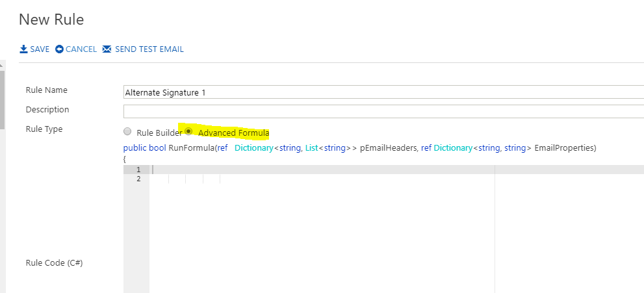Click the Rule Name input field
This screenshot has width=644, height=293.
coord(383,92)
